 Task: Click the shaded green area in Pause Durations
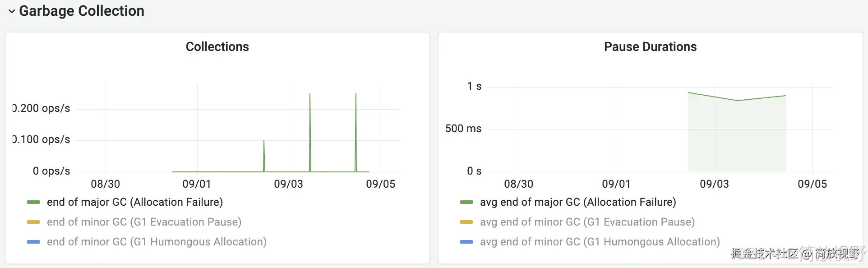[x=736, y=135]
